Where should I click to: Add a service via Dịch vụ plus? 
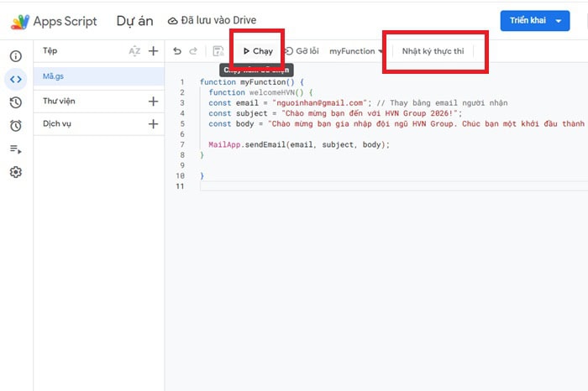(x=153, y=124)
